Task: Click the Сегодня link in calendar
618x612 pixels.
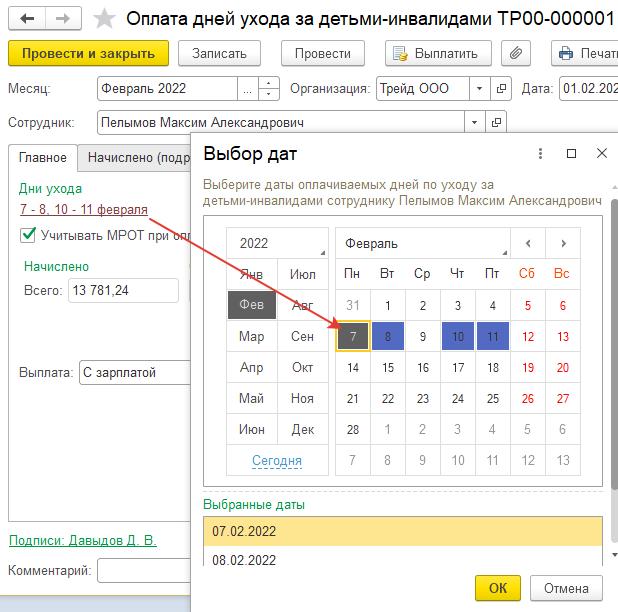Action: [277, 460]
